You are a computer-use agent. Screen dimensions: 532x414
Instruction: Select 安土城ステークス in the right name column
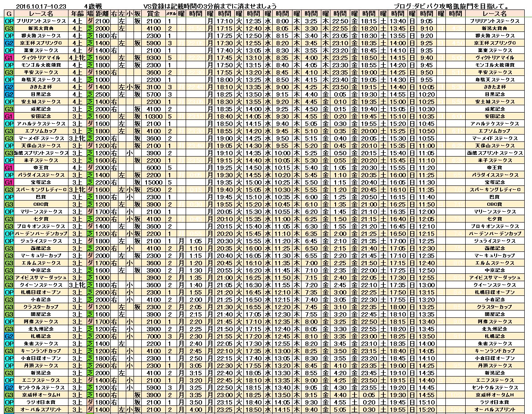(x=494, y=101)
